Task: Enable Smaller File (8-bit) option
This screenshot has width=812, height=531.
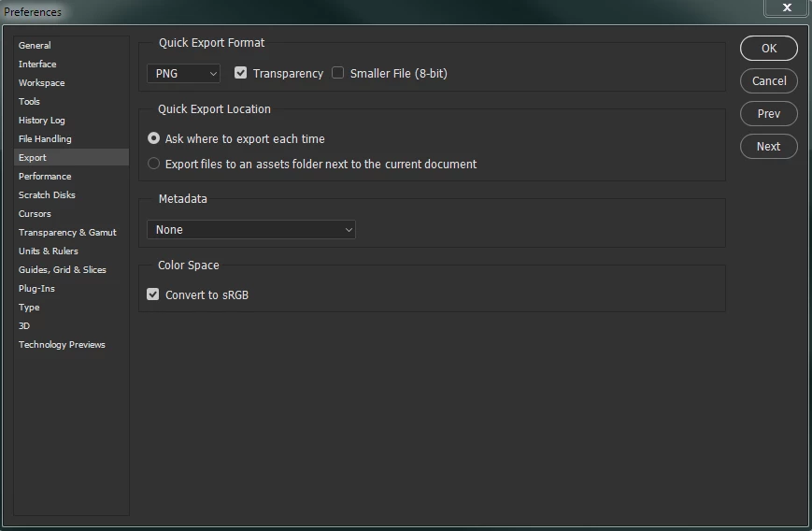Action: point(337,73)
